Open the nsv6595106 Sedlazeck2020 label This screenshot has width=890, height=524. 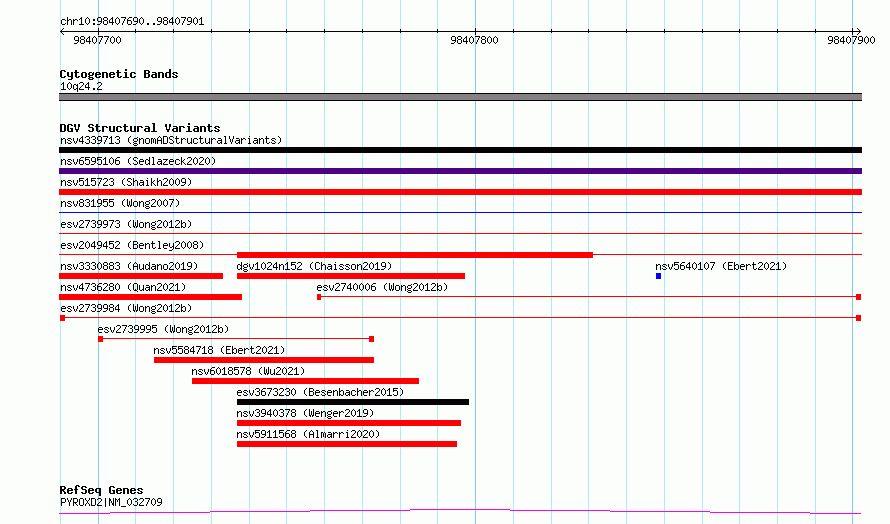pyautogui.click(x=138, y=161)
